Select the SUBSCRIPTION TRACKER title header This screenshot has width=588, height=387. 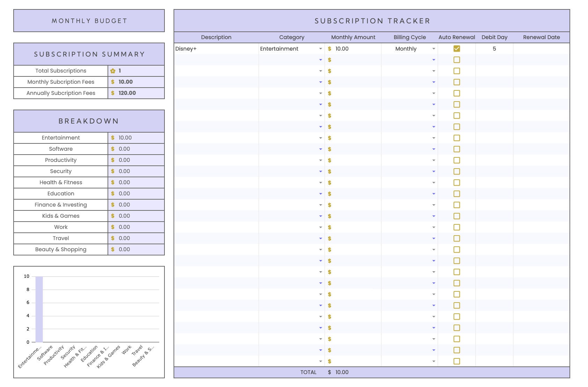point(372,21)
